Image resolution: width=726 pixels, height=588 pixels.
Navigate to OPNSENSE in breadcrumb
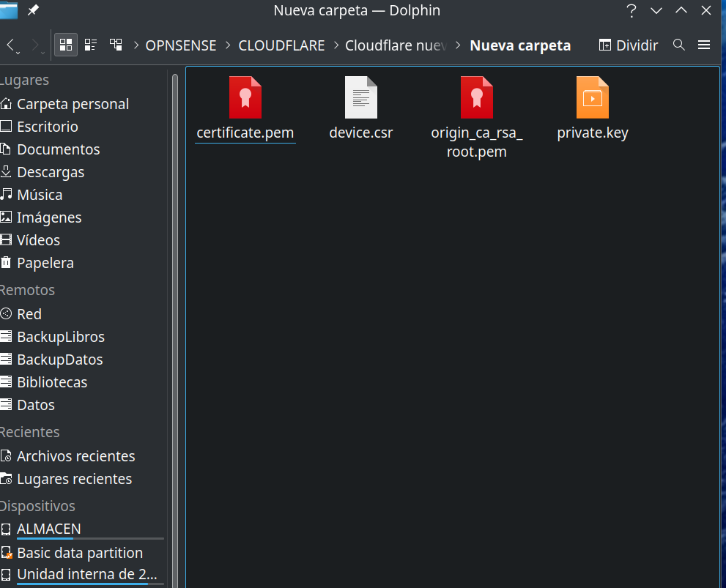tap(181, 45)
